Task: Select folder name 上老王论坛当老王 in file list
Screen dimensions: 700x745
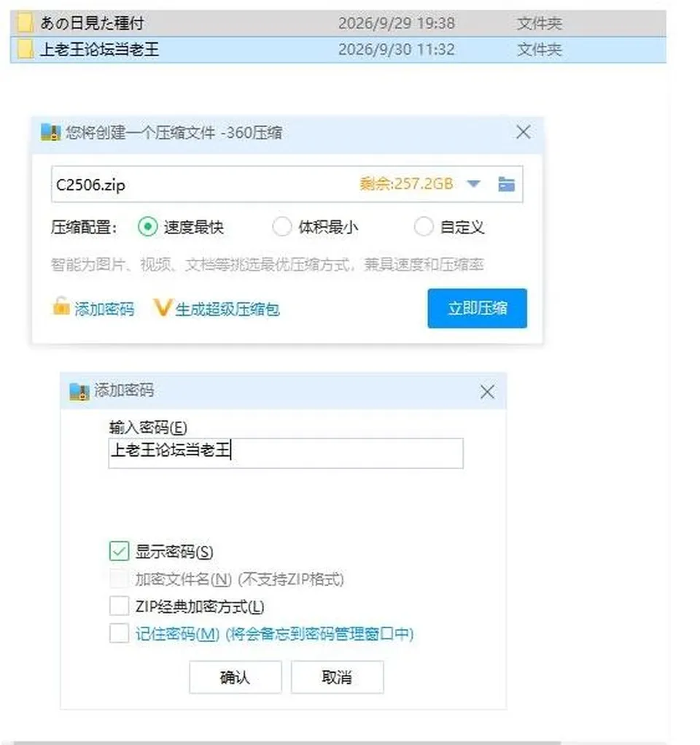Action: 99,50
